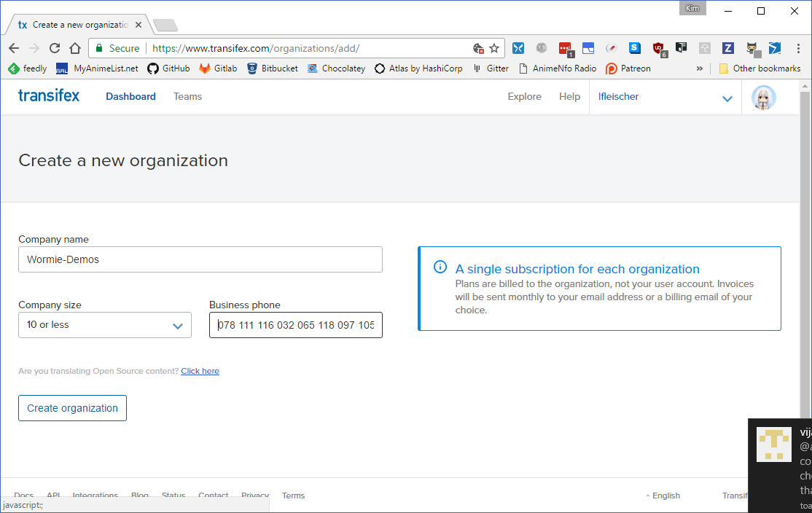The image size is (812, 513).
Task: Click the Create organization button
Action: (72, 408)
